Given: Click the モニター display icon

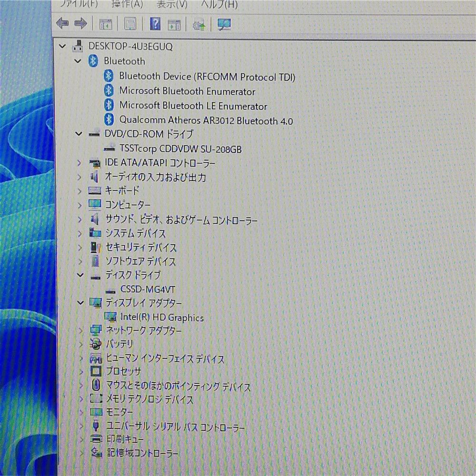Looking at the screenshot, I should point(97,412).
